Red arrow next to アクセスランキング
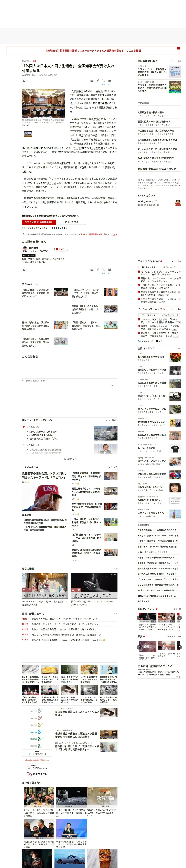The height and width of the screenshot is (868, 186). coord(161,261)
